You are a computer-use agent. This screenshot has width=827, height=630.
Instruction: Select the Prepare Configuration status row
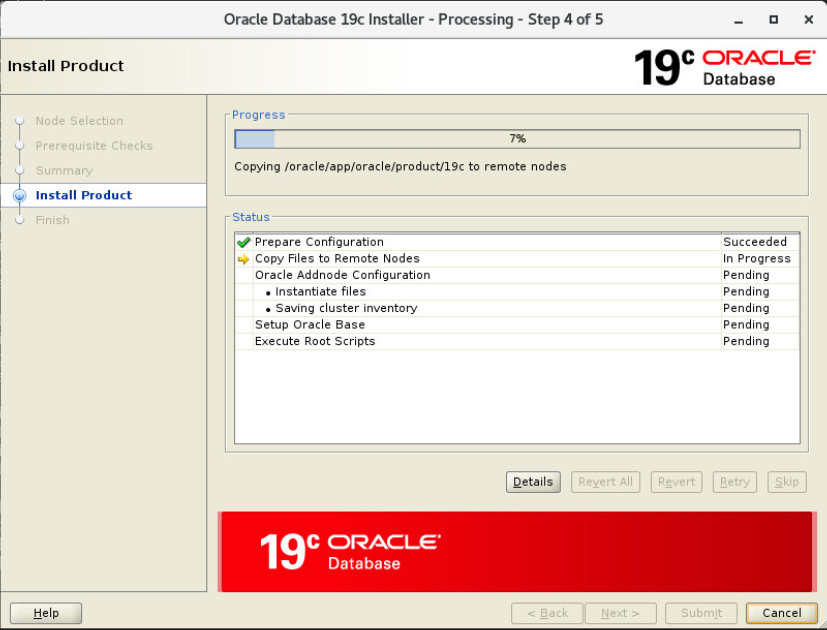tap(517, 242)
